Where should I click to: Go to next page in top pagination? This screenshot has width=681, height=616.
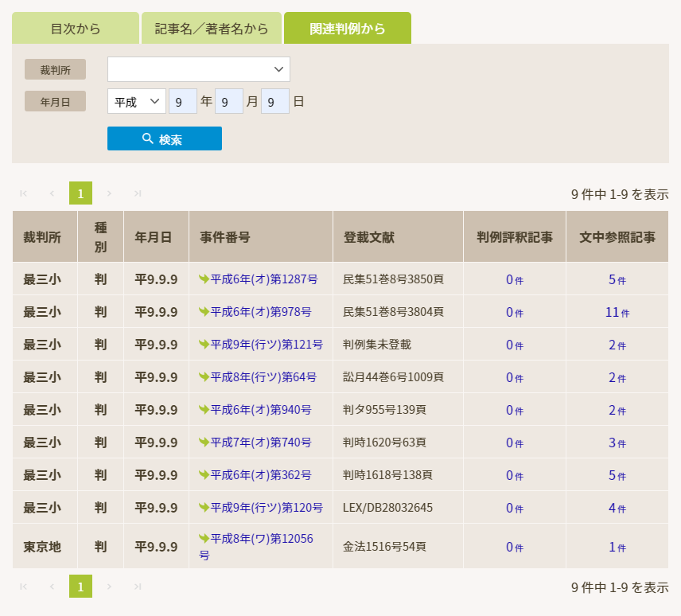[x=110, y=193]
